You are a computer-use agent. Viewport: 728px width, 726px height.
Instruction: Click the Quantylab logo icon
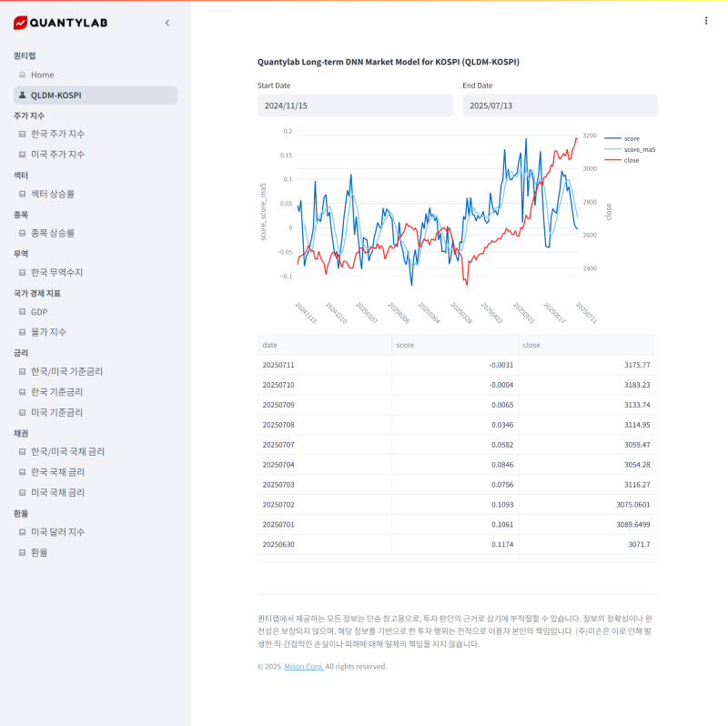coord(20,23)
